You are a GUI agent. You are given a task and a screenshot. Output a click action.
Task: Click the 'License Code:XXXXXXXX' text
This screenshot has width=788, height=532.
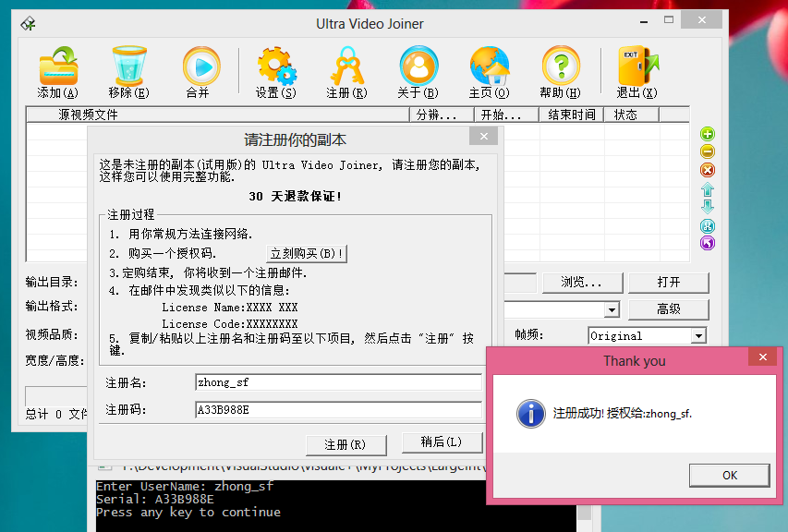click(230, 324)
